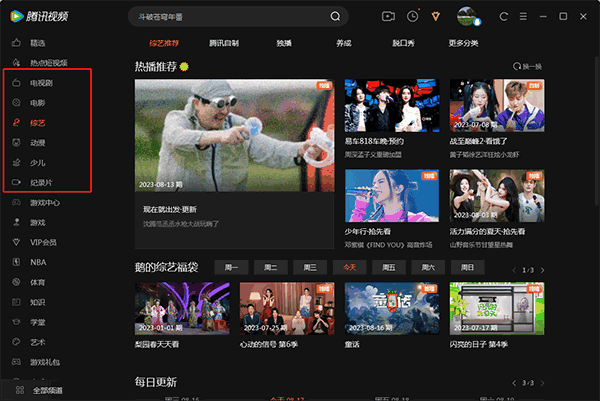600x401 pixels.
Task: Click the 纪录片 camera icon
Action: click(x=16, y=182)
